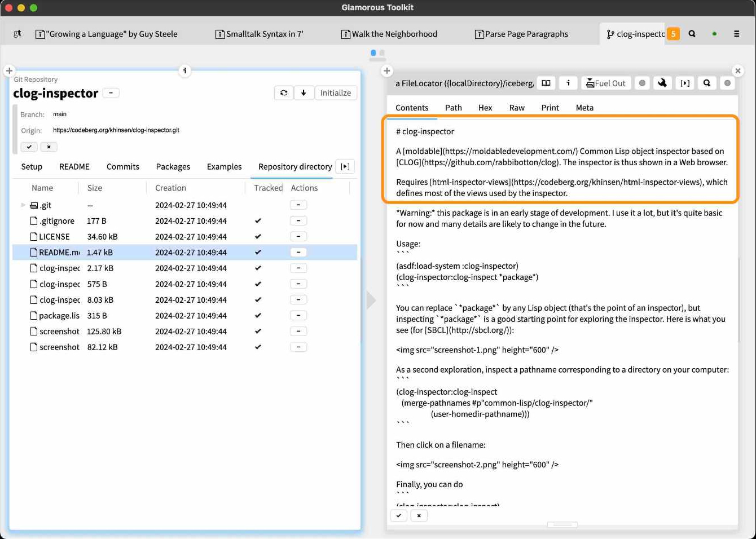Click the minus button beside clog-inspector title
756x539 pixels.
[x=111, y=93]
